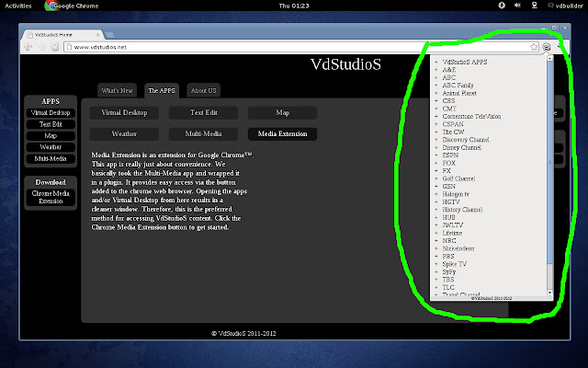588x368 pixels.
Task: Switch to the What's New tab
Action: click(117, 90)
